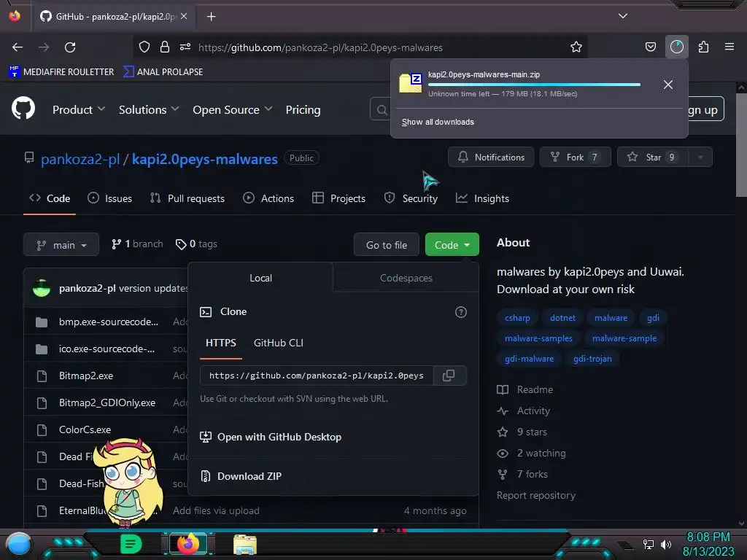This screenshot has height=560, width=747.
Task: Open a new browser tab
Action: 211,17
